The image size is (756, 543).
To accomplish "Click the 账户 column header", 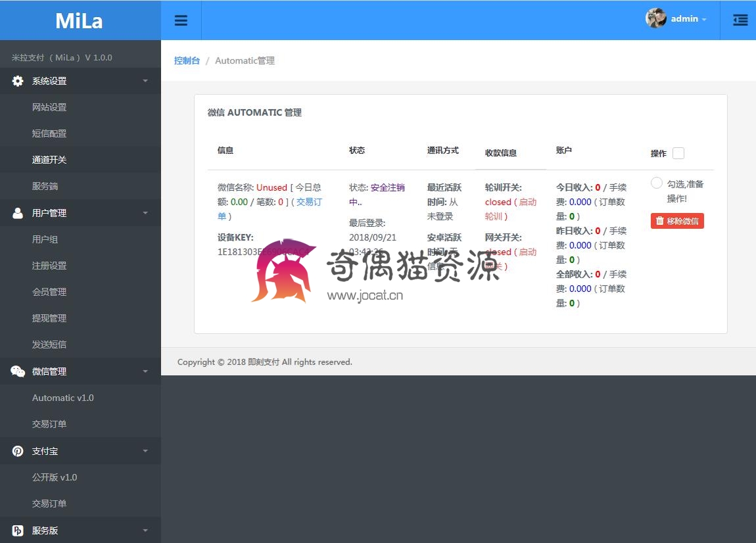I will point(563,151).
